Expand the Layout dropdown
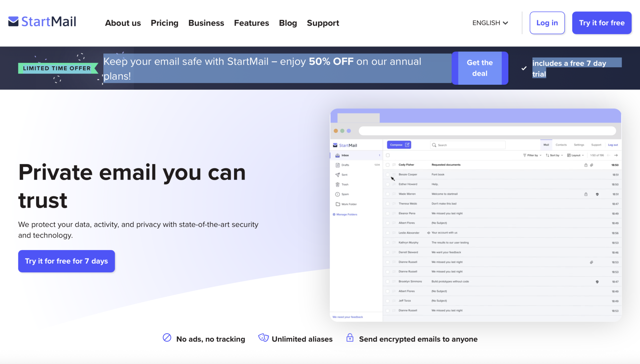 [x=575, y=155]
